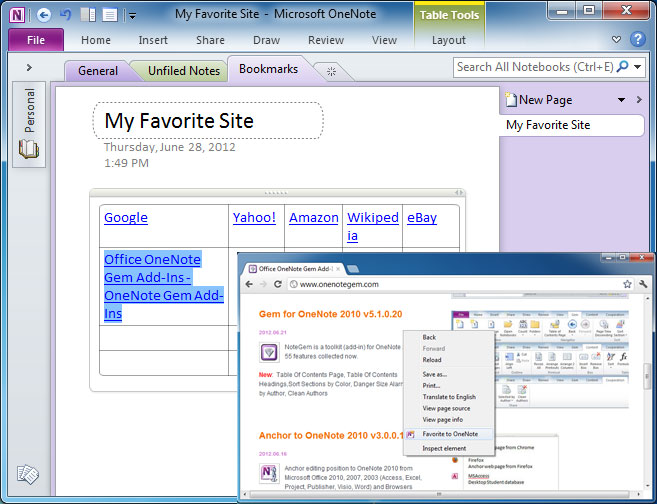Open the Yahoo! link in the table
657x504 pixels.
254,217
